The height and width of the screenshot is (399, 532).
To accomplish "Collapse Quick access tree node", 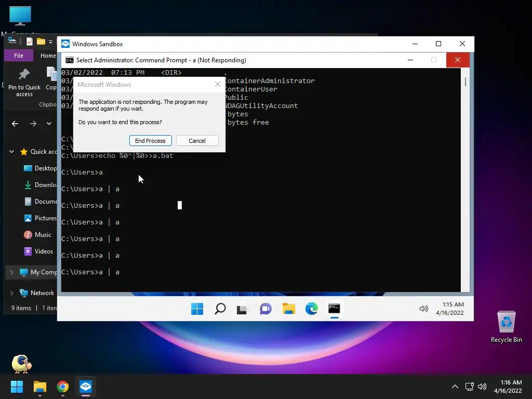I will [11, 152].
